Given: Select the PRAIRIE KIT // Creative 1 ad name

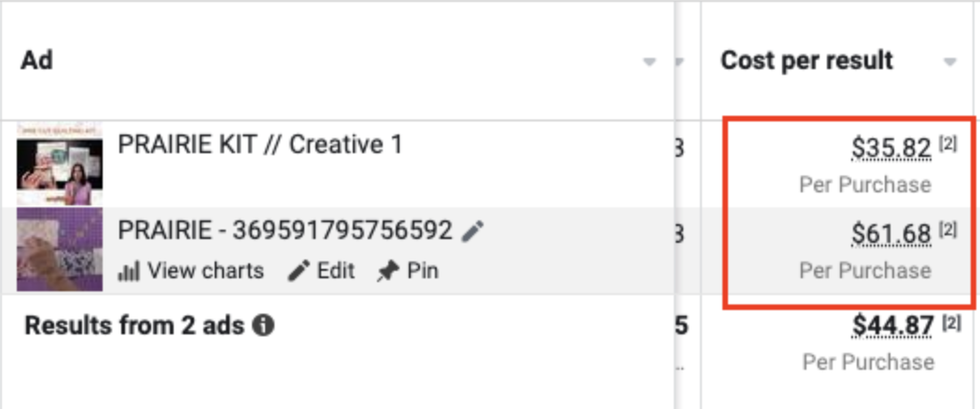Looking at the screenshot, I should coord(259,145).
